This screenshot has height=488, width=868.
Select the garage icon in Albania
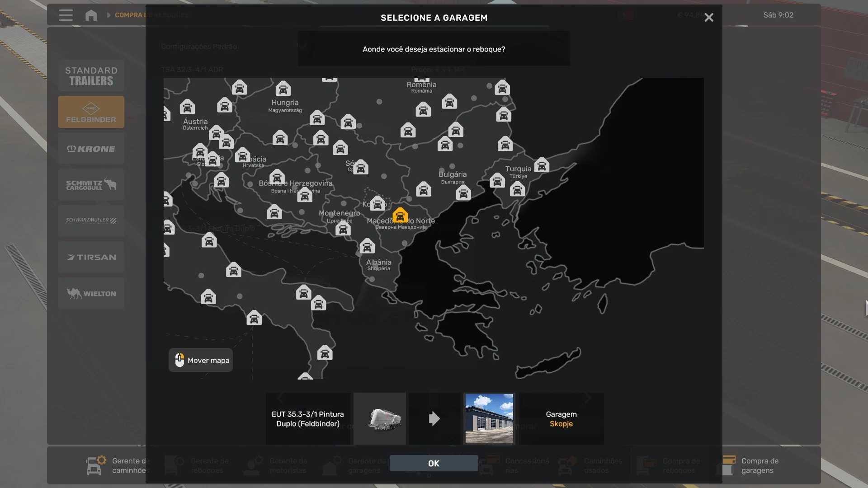coord(367,247)
